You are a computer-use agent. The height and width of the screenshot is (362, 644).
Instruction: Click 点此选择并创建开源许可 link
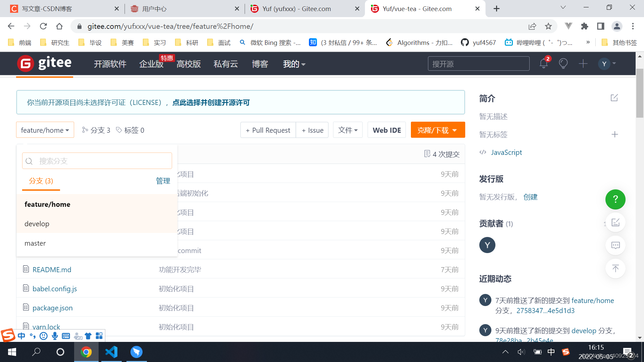(211, 103)
